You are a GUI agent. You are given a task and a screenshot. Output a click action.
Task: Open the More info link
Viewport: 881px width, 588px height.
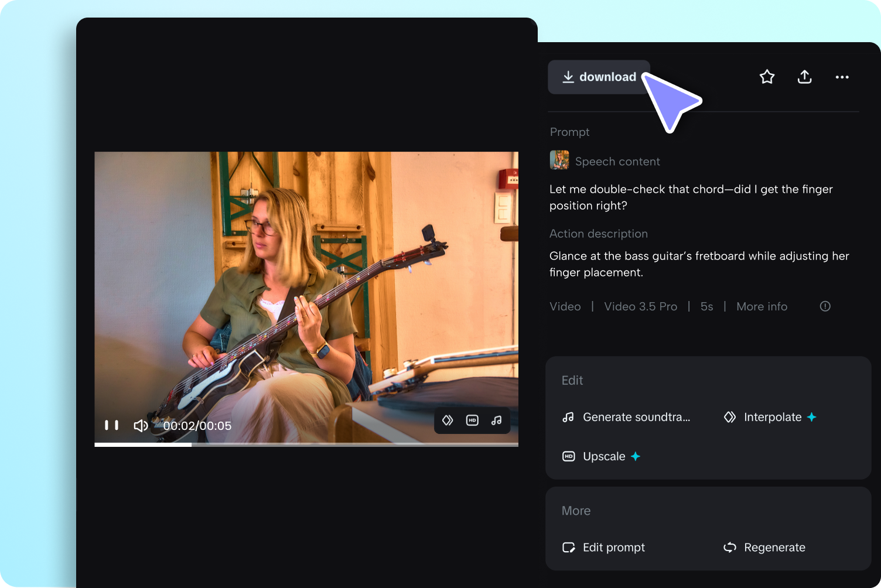tap(762, 307)
